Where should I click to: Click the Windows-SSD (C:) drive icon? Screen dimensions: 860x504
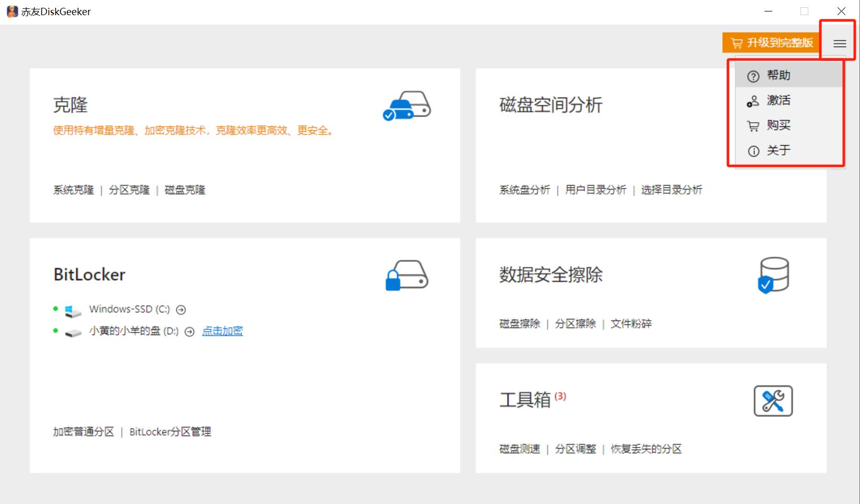(73, 311)
